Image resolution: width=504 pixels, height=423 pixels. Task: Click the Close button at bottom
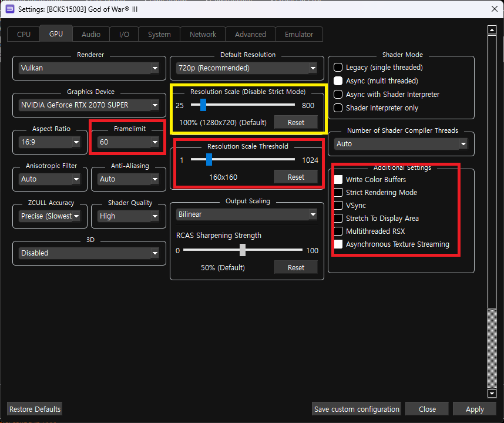pyautogui.click(x=427, y=409)
